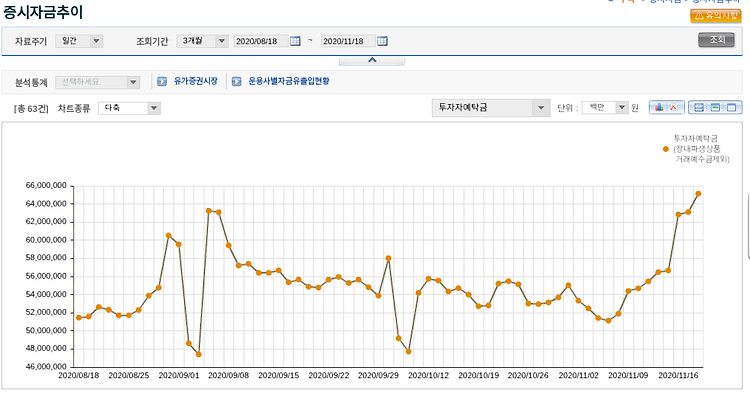Edit end date field 2020/11/18
Screen dimensions: 750x393
pyautogui.click(x=348, y=41)
